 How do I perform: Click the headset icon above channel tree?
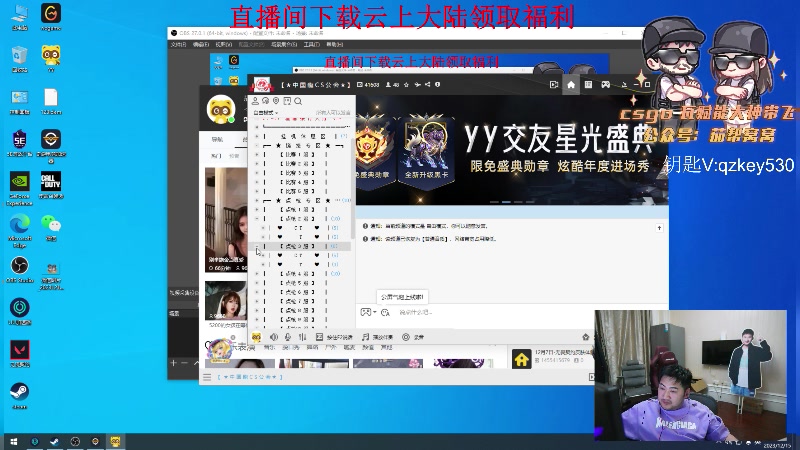coord(265,101)
